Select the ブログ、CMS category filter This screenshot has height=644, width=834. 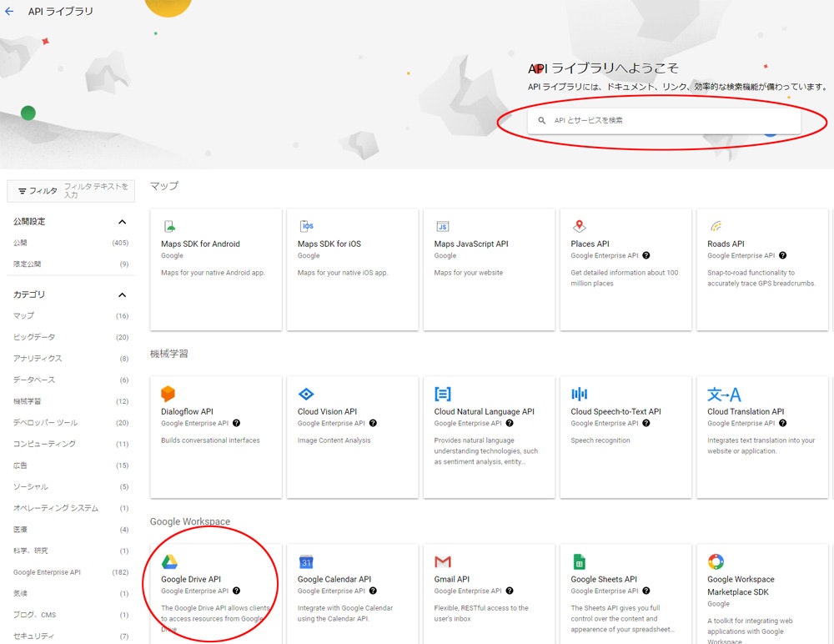coord(71,615)
